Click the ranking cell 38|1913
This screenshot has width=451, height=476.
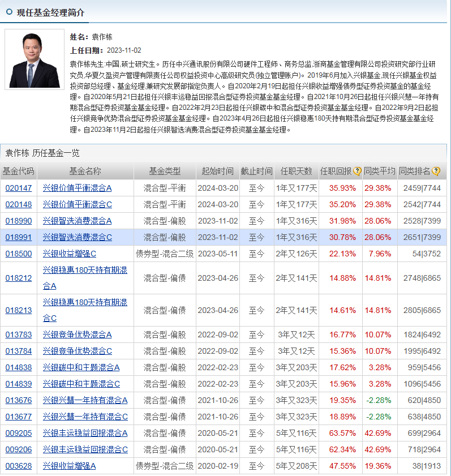(427, 466)
